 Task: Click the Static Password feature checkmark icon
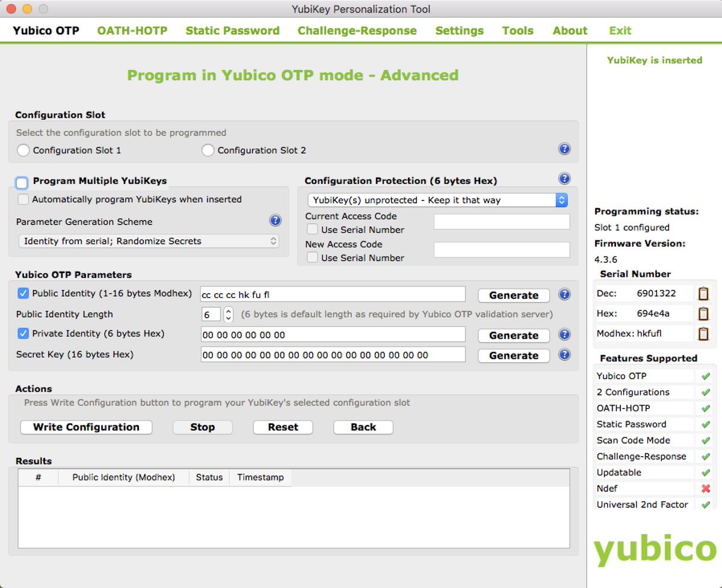coord(706,424)
